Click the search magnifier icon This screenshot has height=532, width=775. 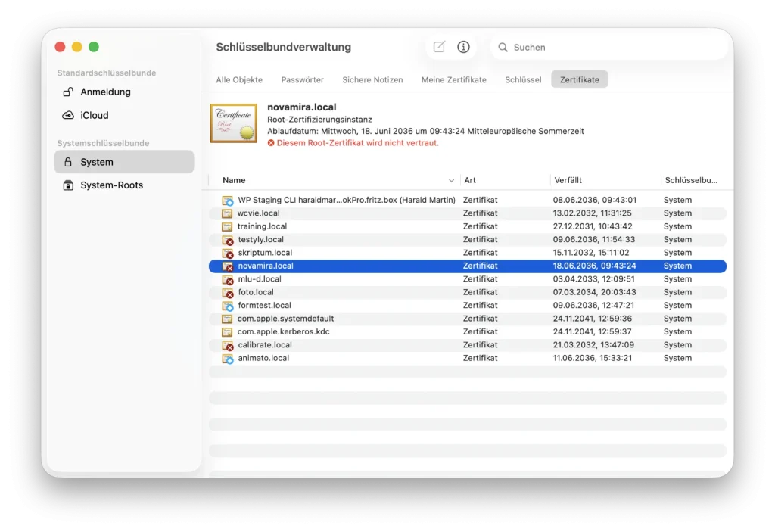coord(503,48)
